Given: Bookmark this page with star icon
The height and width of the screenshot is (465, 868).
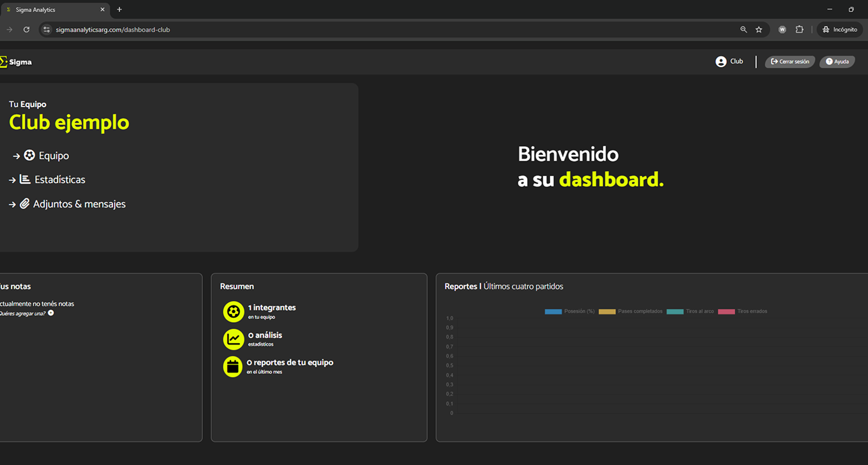Looking at the screenshot, I should point(759,29).
